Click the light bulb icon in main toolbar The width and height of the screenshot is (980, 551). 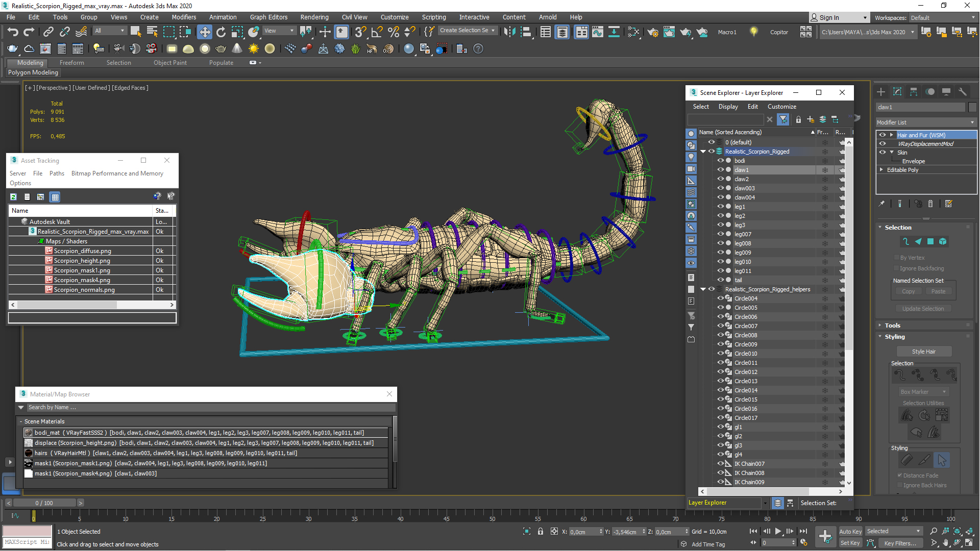point(753,32)
